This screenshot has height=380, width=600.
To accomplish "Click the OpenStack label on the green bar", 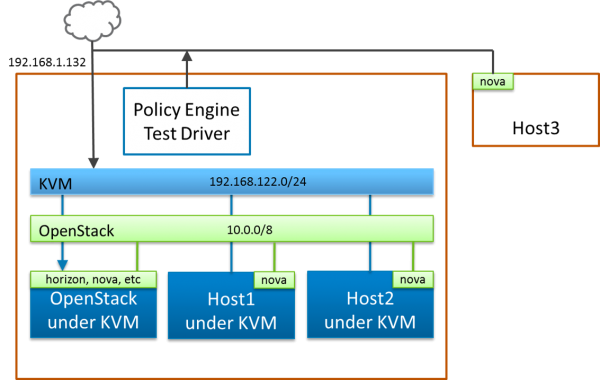I will (77, 231).
